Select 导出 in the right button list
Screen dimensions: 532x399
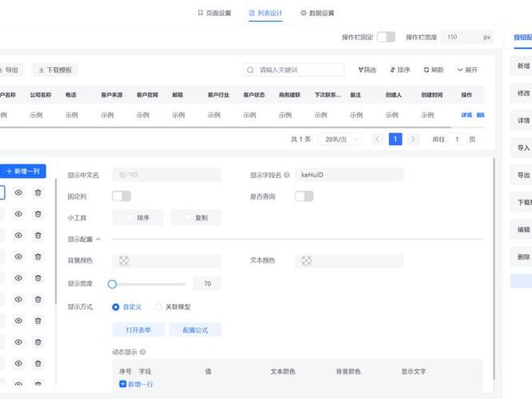coord(522,175)
